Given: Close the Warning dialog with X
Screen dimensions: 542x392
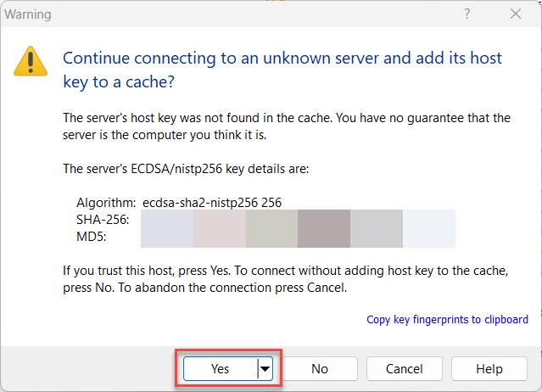Looking at the screenshot, I should (515, 14).
